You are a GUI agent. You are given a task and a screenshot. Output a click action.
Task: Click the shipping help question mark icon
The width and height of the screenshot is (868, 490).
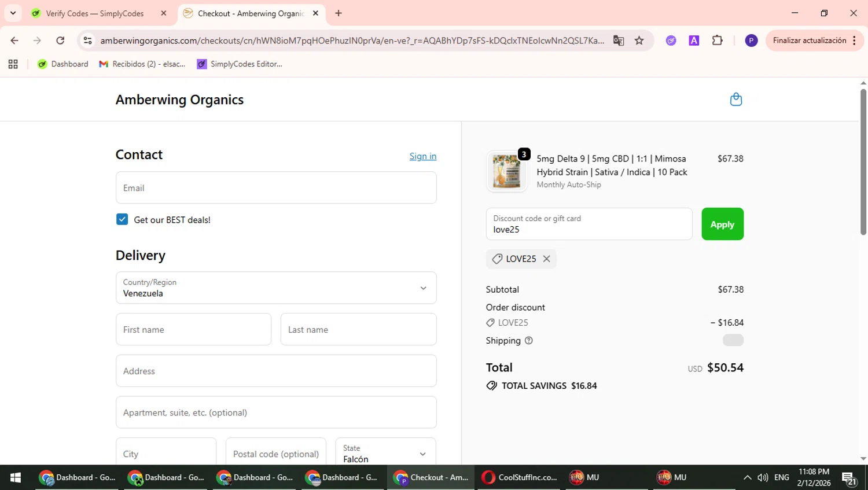click(528, 341)
